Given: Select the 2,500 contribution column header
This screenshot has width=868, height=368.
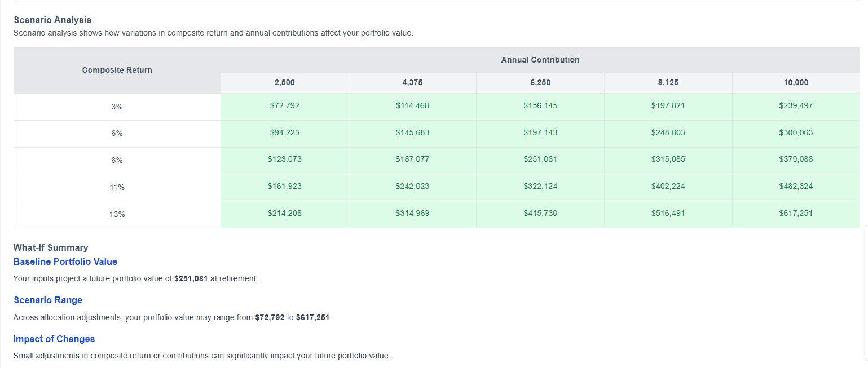Looking at the screenshot, I should [284, 82].
